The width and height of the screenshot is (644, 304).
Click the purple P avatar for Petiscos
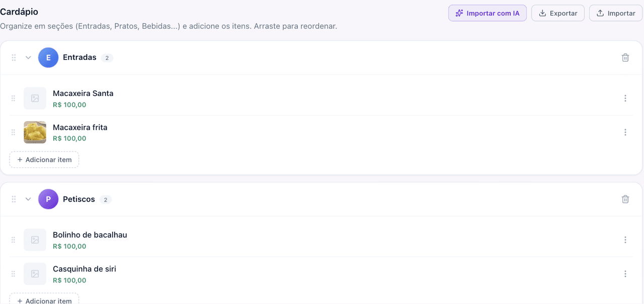point(48,199)
